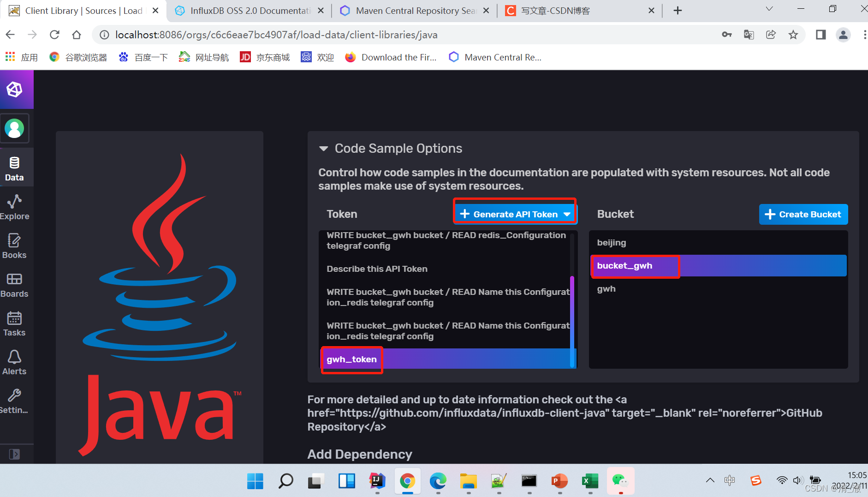This screenshot has width=868, height=497.
Task: Expand the sidebar with the toggle arrow
Action: [15, 454]
